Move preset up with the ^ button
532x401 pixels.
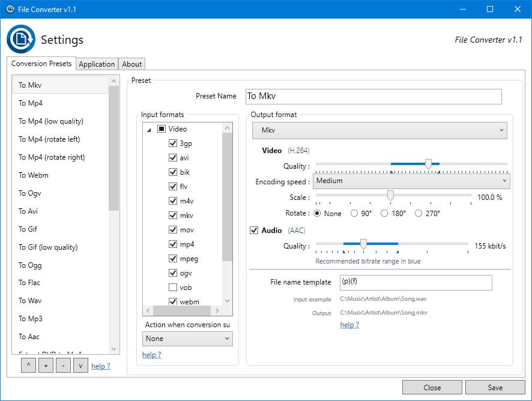point(28,366)
